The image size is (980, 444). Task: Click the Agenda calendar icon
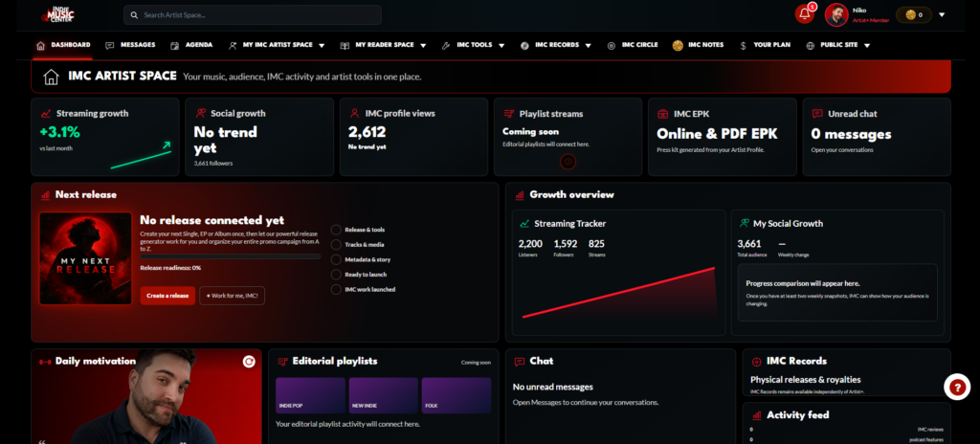click(174, 45)
